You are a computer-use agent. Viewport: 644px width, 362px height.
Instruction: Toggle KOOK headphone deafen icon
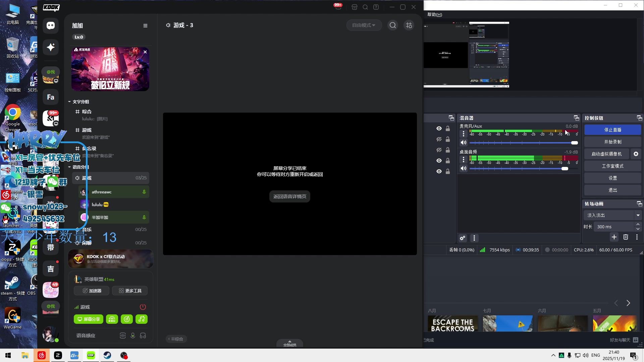tap(143, 336)
